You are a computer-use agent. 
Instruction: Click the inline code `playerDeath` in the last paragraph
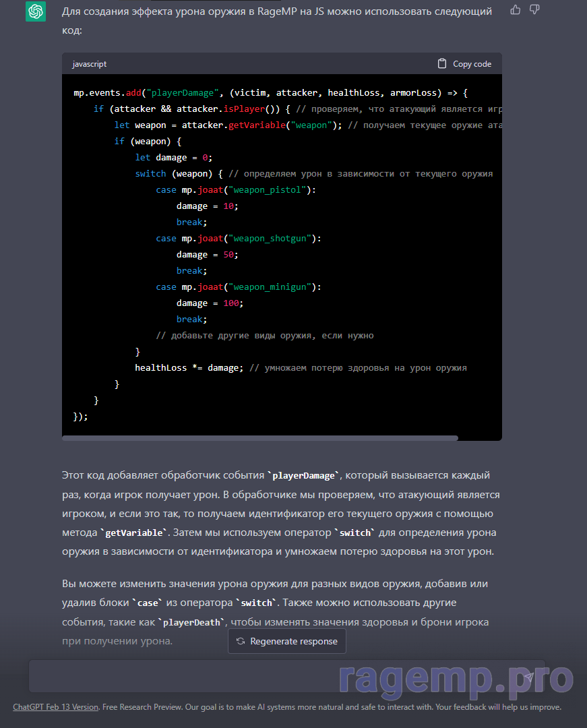tap(191, 623)
